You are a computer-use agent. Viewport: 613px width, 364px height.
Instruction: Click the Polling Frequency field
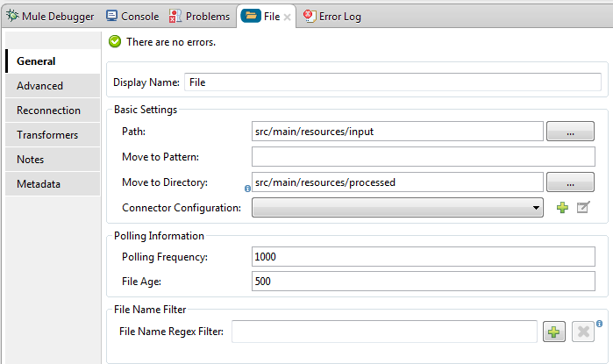(x=424, y=257)
